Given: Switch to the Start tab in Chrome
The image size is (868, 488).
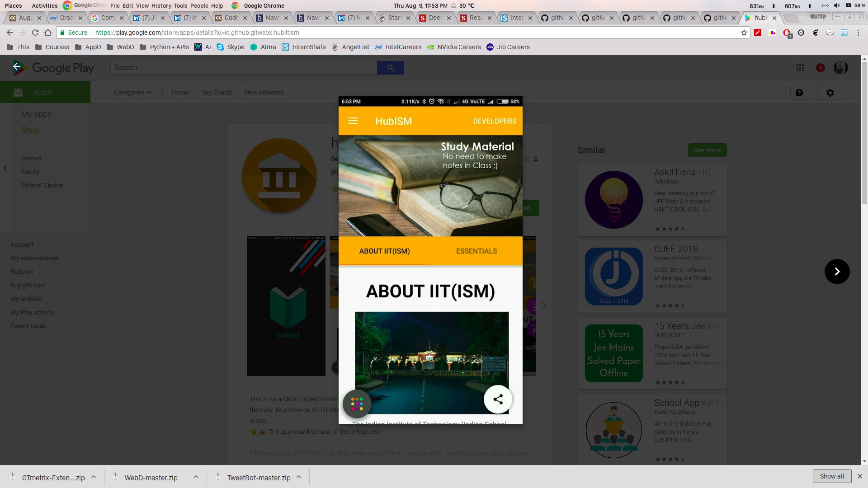Looking at the screenshot, I should pyautogui.click(x=394, y=18).
